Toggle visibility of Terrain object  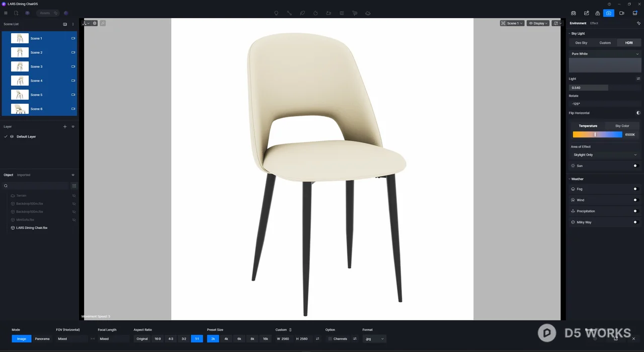(x=74, y=195)
